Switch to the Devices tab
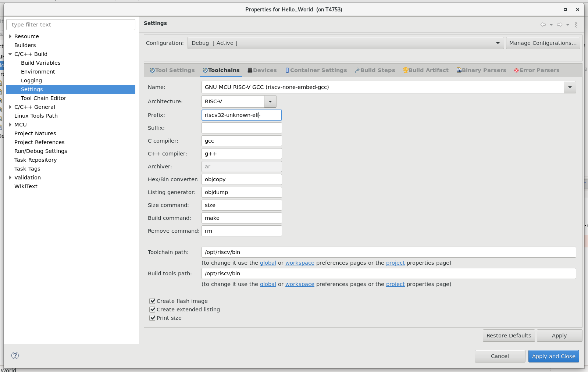 (x=262, y=70)
